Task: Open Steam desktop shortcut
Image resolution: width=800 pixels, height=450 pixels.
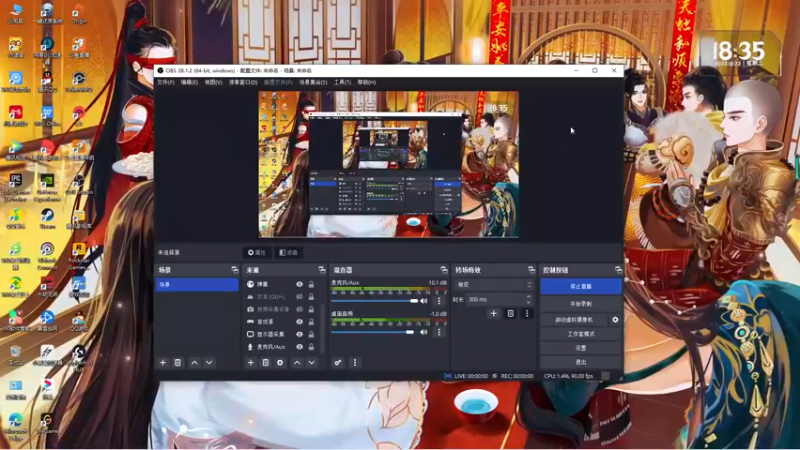Action: click(x=47, y=218)
